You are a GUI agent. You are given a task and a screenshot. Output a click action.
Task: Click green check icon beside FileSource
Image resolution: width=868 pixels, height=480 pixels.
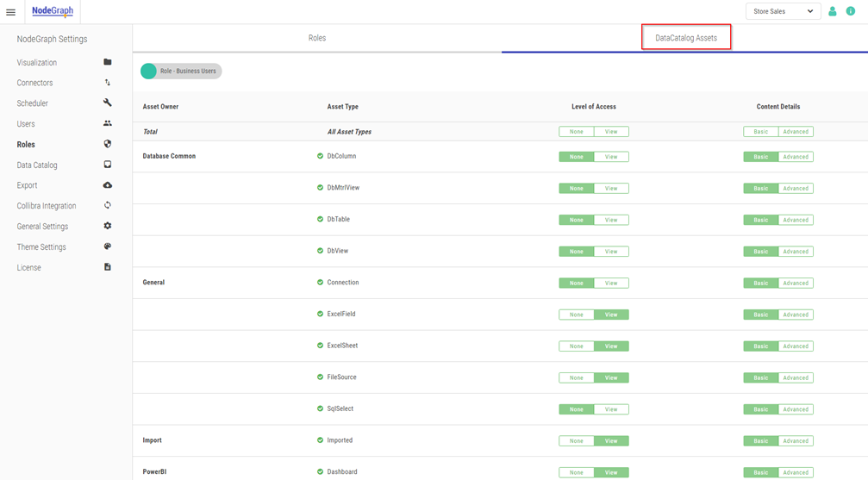click(x=320, y=377)
